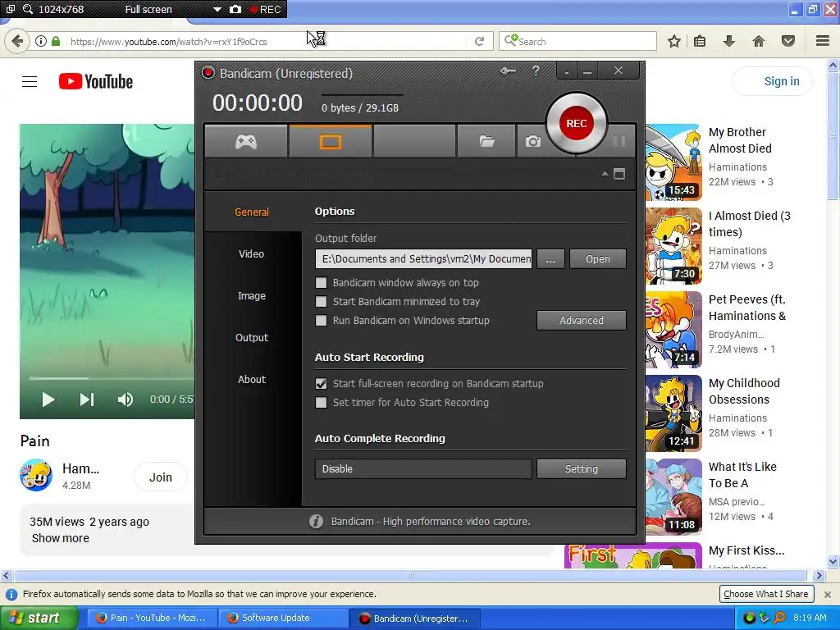The width and height of the screenshot is (840, 630).
Task: Open Firefox bookmarks list icon
Action: [700, 41]
